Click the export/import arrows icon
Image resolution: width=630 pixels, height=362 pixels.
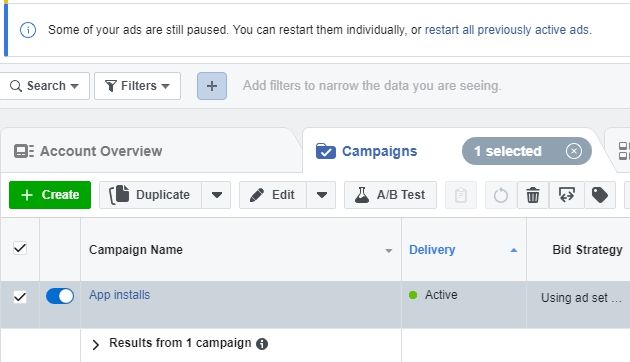567,195
